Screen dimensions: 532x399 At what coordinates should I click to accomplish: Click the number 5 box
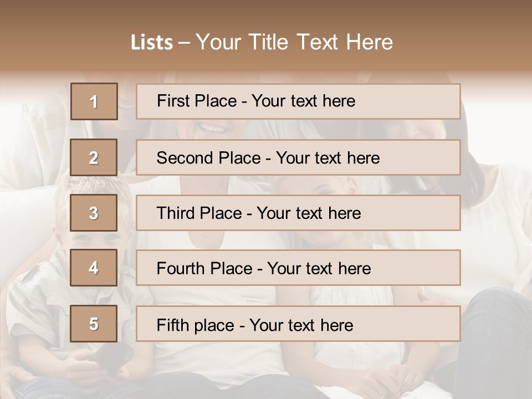pos(94,324)
